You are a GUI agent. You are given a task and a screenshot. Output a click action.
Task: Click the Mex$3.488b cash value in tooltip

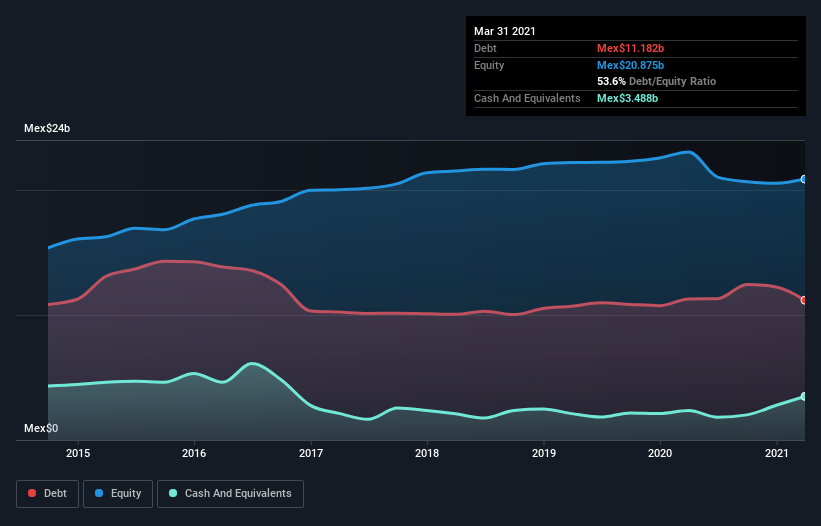[627, 98]
